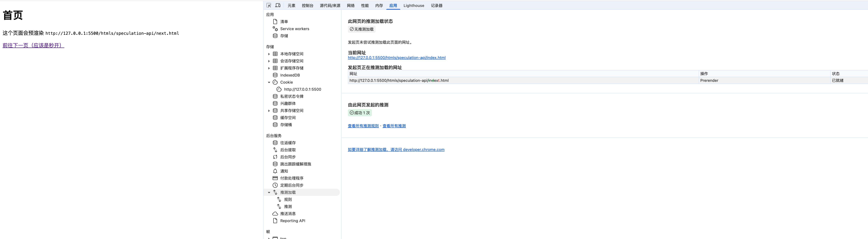Switch to the 网络 (Network) tab
The width and height of the screenshot is (868, 239).
(x=351, y=5)
